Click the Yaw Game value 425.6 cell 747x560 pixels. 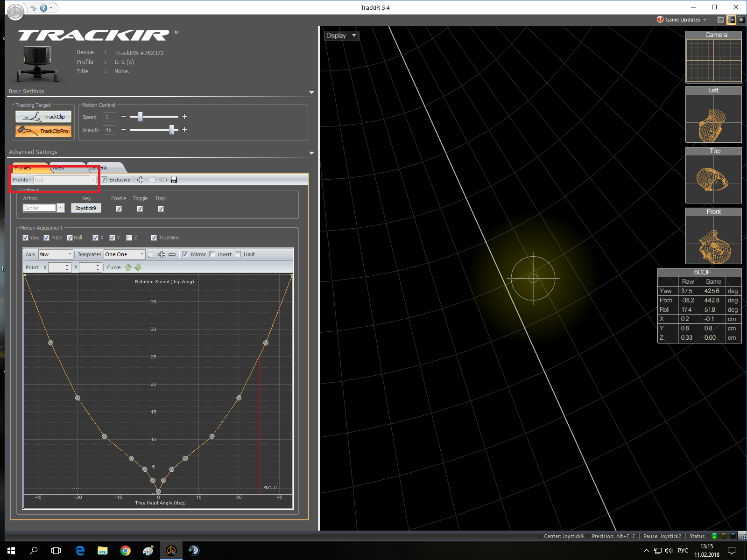point(713,291)
